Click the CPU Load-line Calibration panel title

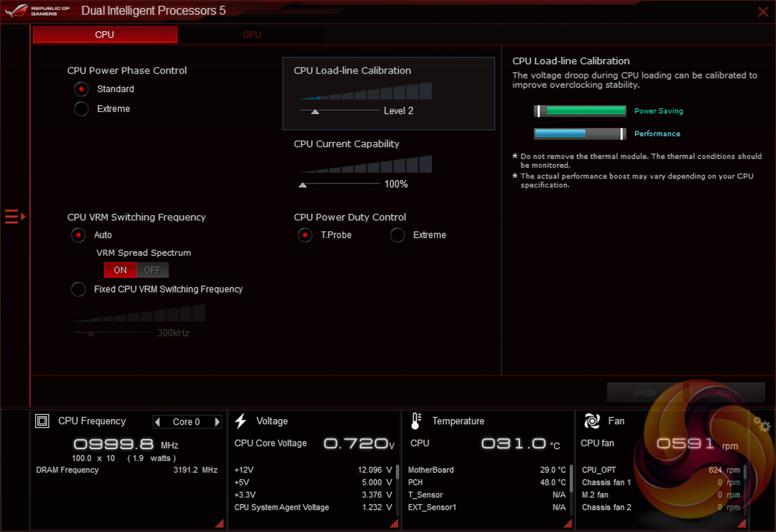point(353,70)
